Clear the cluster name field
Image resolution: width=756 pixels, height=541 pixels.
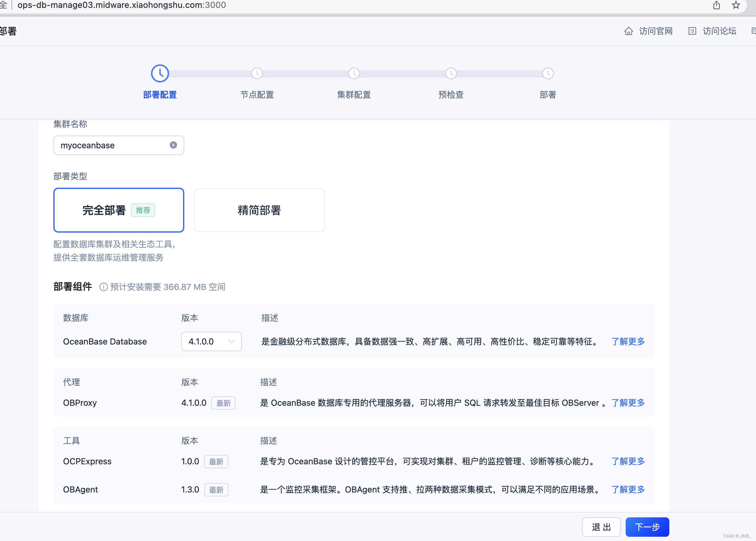173,145
